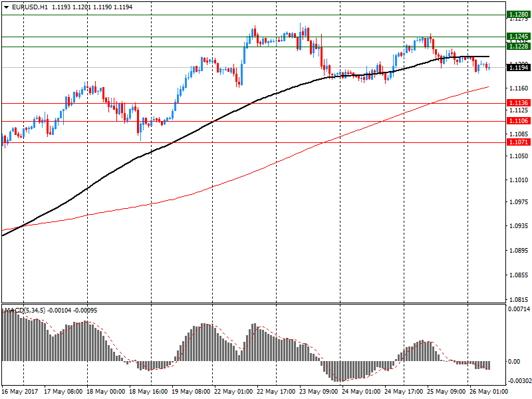The width and height of the screenshot is (532, 399).
Task: Select the 1.1136 red support level label
Action: coord(519,103)
